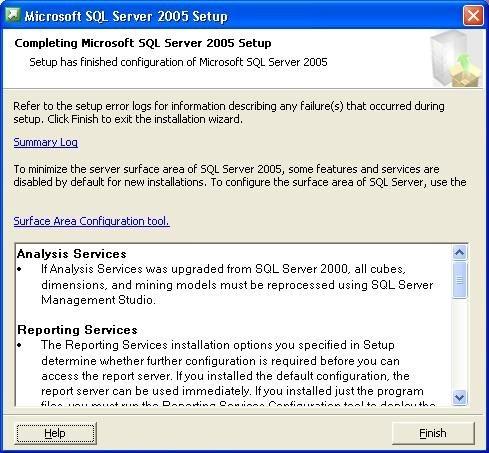Click the scrollbar thumb in the notes box
The image size is (489, 453).
click(460, 280)
